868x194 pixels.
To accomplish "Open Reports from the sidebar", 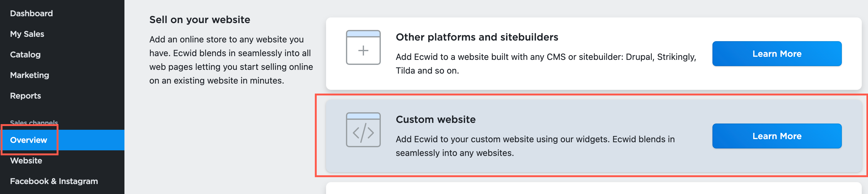I will [26, 96].
